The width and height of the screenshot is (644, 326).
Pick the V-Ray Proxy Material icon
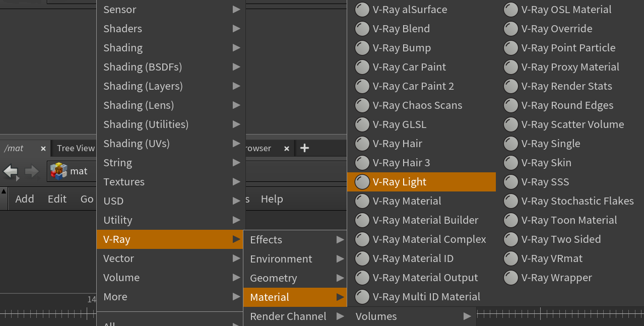click(511, 67)
